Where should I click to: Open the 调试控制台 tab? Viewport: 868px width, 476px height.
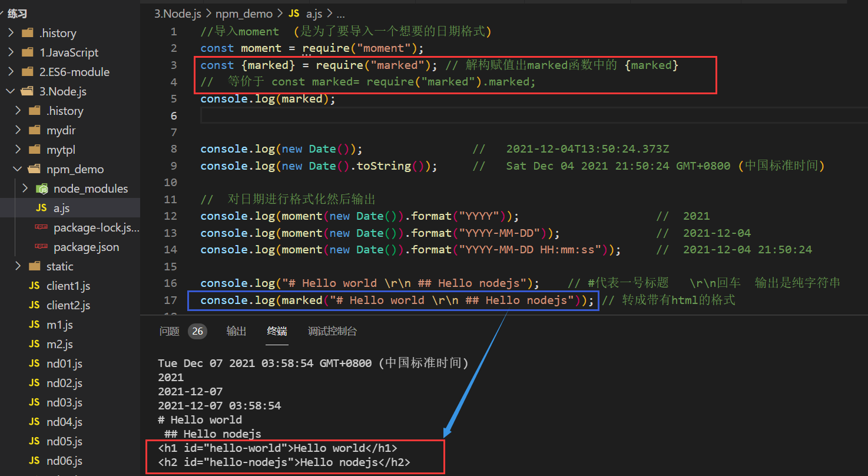[x=332, y=331]
